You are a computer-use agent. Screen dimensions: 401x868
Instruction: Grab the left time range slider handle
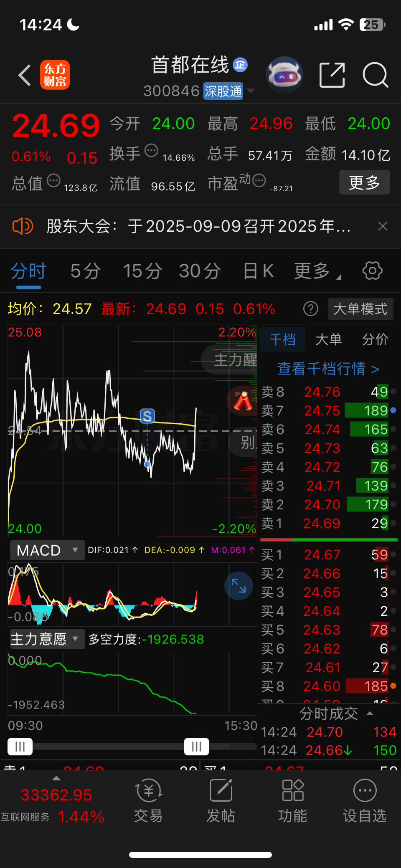20,747
